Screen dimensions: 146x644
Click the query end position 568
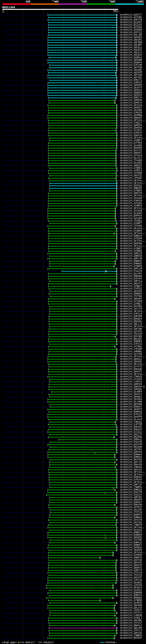click(x=115, y=11)
